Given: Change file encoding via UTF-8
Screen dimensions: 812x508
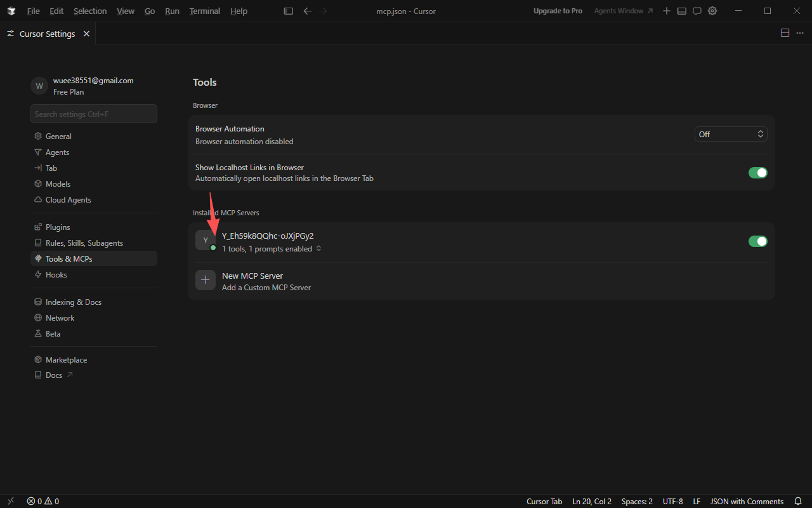Looking at the screenshot, I should (673, 502).
